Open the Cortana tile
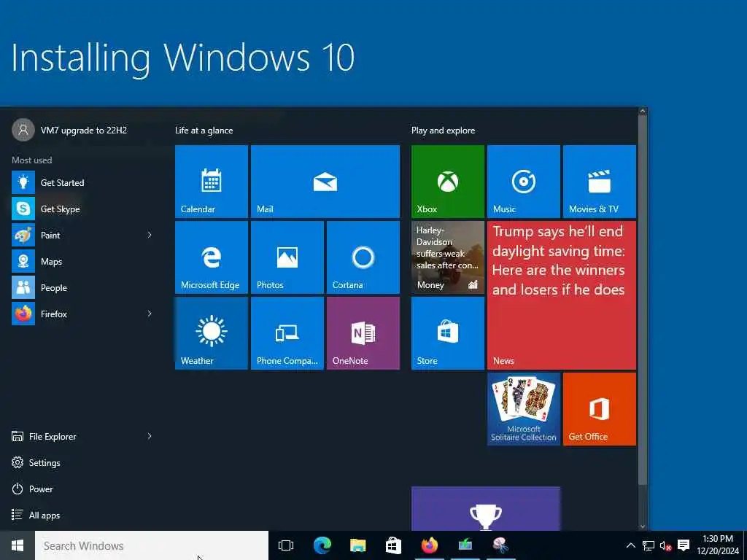Viewport: 747px width, 560px height. click(x=363, y=257)
